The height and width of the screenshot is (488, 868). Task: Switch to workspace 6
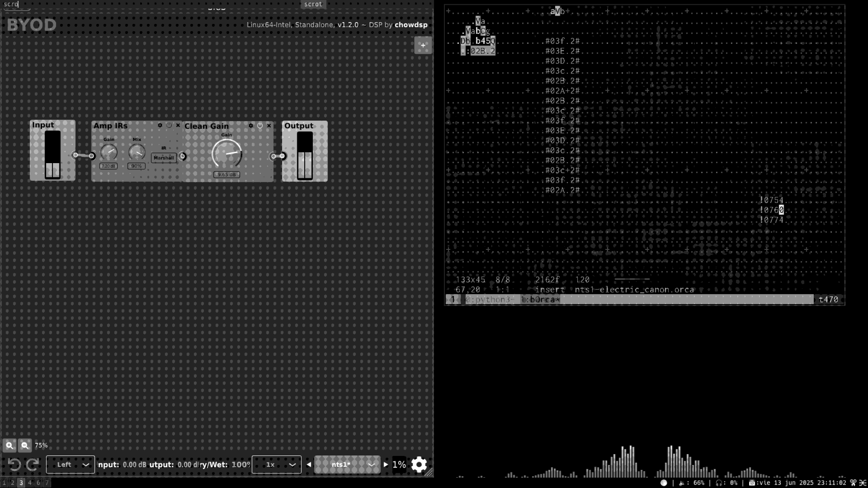(x=38, y=482)
